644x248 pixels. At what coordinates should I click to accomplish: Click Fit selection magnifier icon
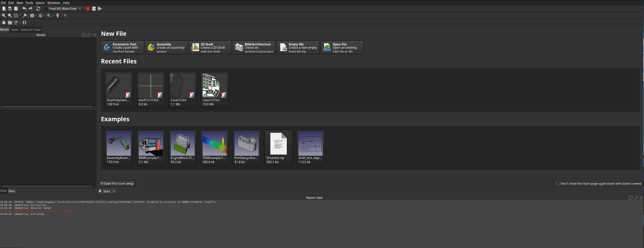(10, 15)
